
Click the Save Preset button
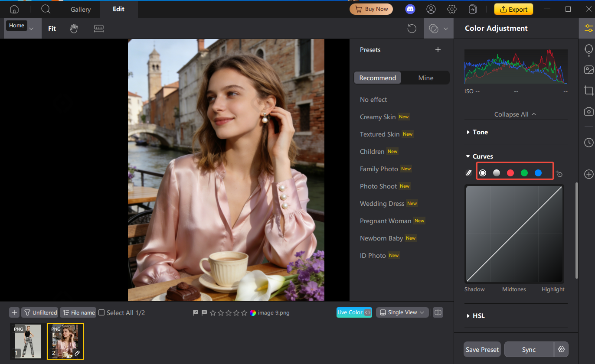tap(482, 349)
